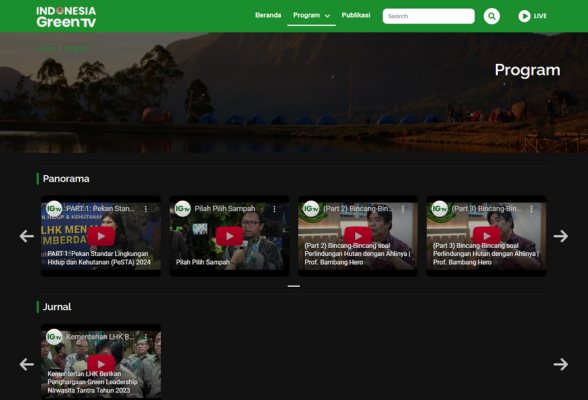This screenshot has height=400, width=588.
Task: Click caption 'Nirwasita Tantra Tahun 2023'
Action: click(89, 390)
